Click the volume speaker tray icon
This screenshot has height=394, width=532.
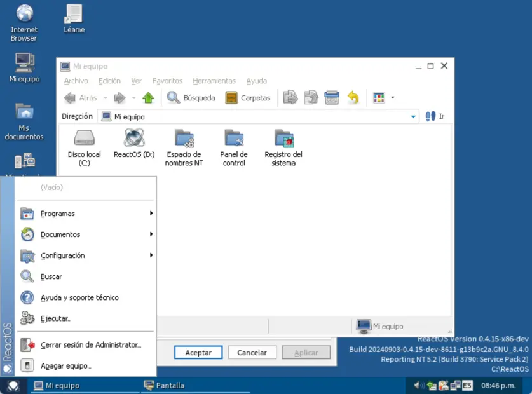pos(419,386)
